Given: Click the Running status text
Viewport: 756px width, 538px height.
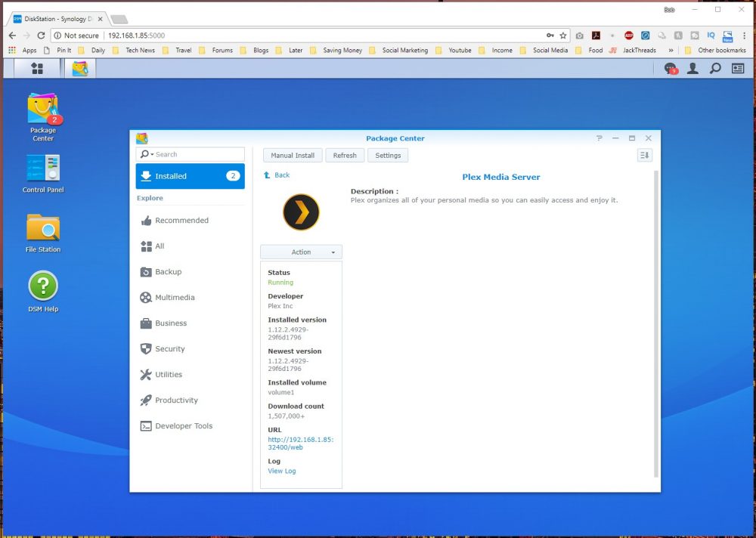Looking at the screenshot, I should tap(280, 283).
